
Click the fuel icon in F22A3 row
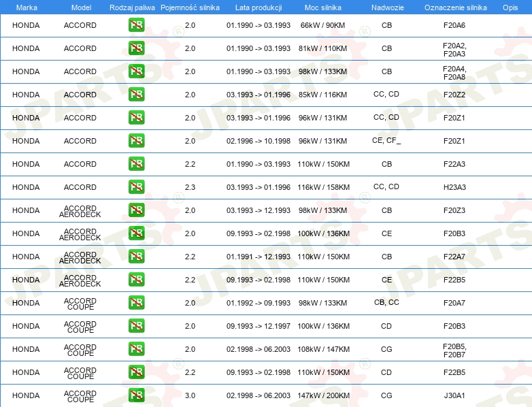(x=136, y=164)
